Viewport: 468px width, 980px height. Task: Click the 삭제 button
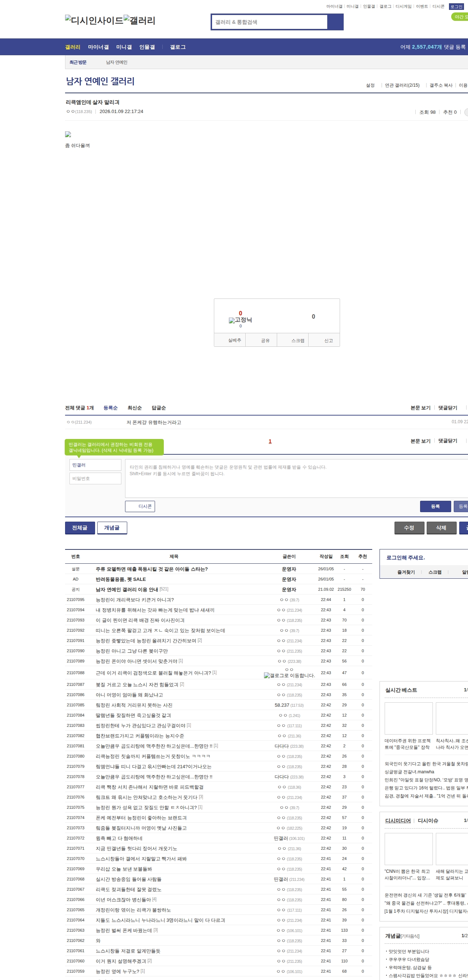(442, 527)
